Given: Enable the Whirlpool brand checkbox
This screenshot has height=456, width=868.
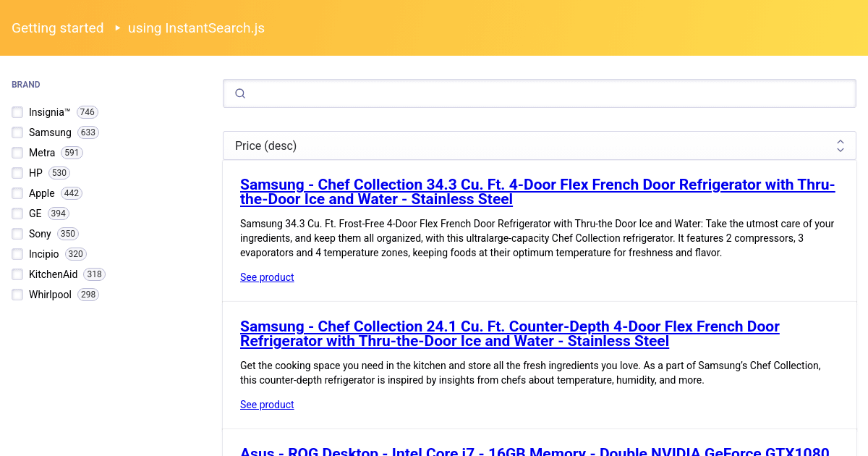Looking at the screenshot, I should point(17,295).
